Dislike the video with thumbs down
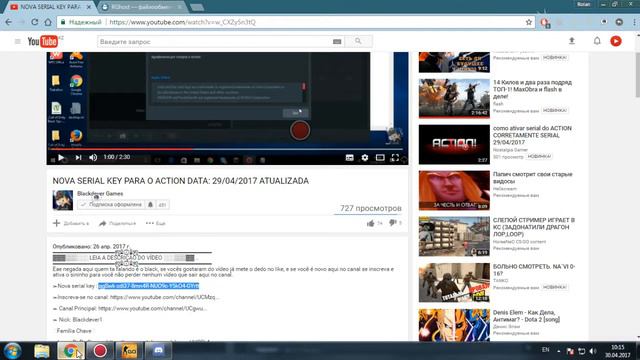This screenshot has height=360, width=640. click(392, 223)
